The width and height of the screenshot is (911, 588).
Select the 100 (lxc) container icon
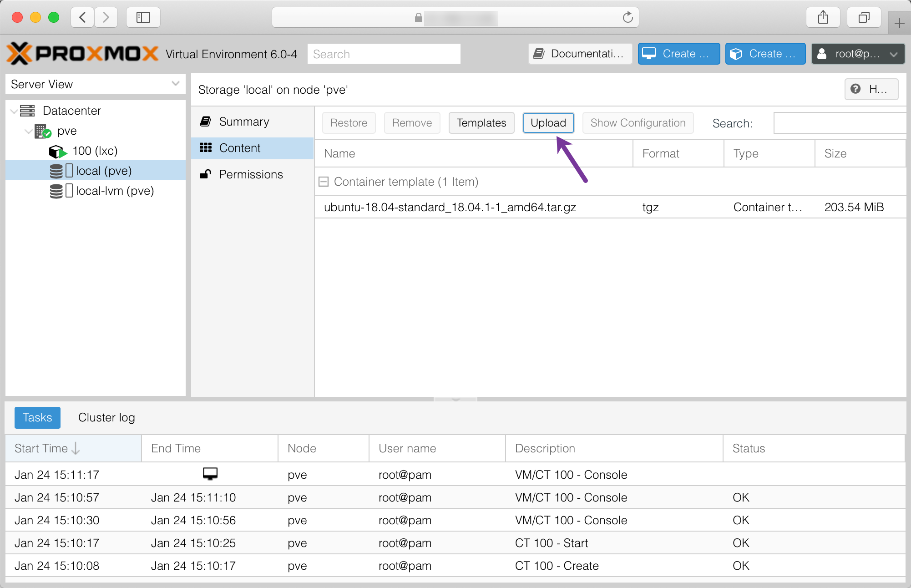[x=57, y=151]
